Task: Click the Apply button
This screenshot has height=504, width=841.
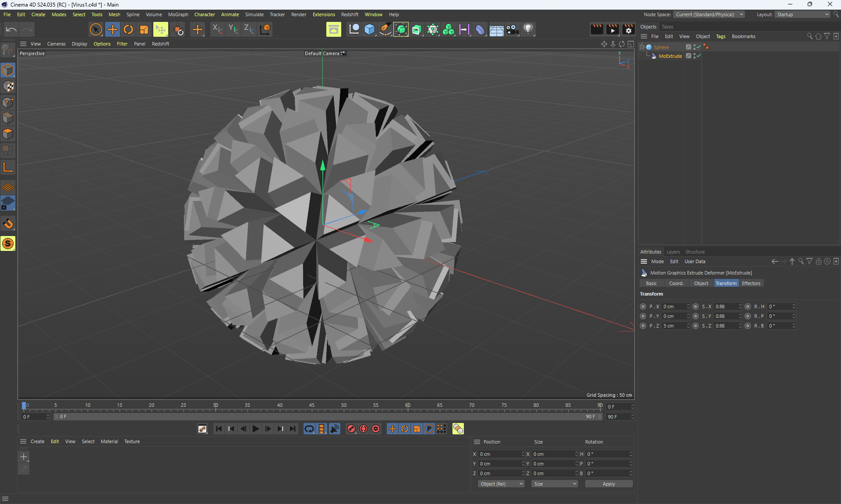Action: pos(608,484)
